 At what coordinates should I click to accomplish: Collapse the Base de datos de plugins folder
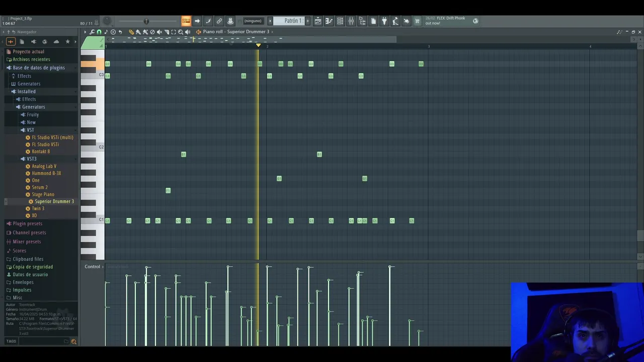coord(39,67)
